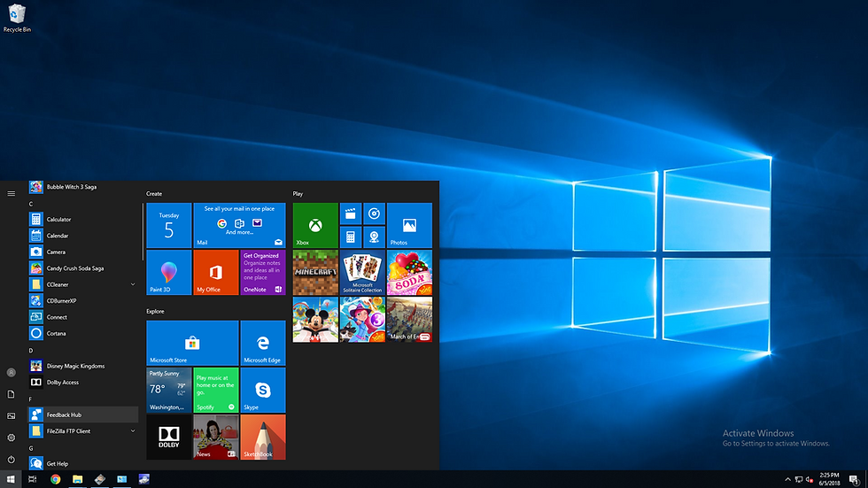Open the Maps small tile
This screenshot has width=868, height=488.
click(x=374, y=237)
